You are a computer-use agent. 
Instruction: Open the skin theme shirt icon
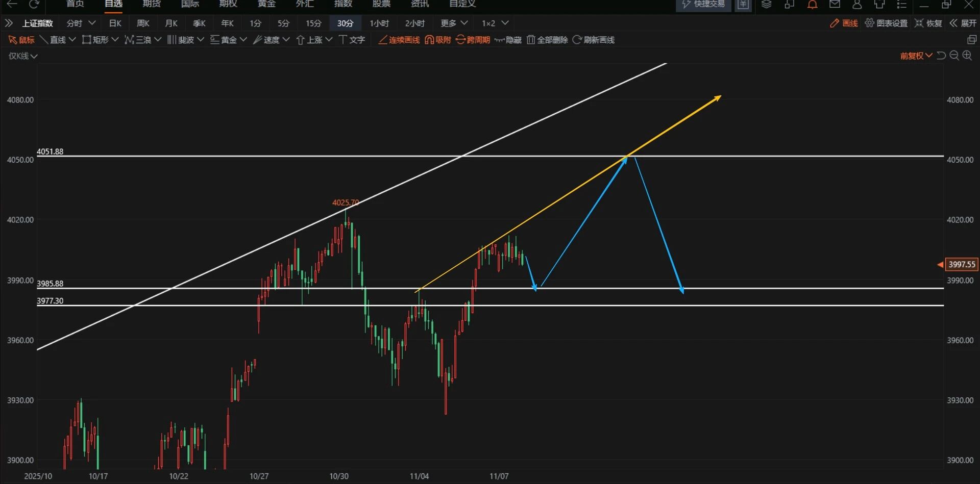[x=879, y=4]
